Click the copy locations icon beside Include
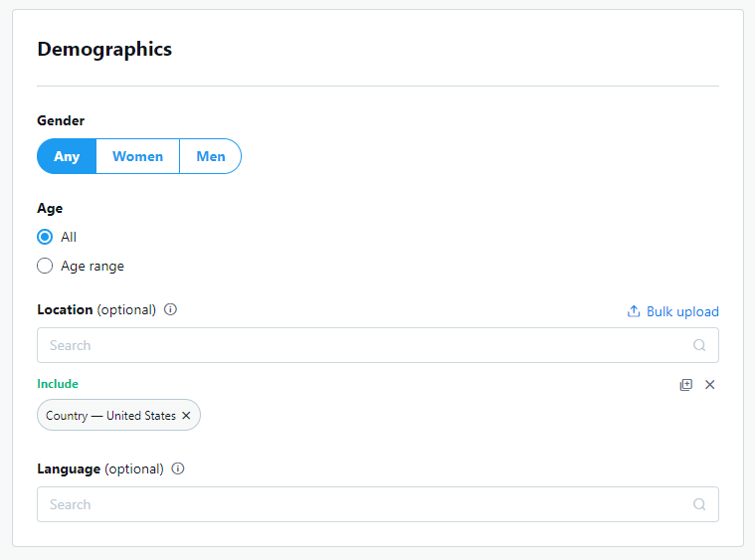 point(685,385)
